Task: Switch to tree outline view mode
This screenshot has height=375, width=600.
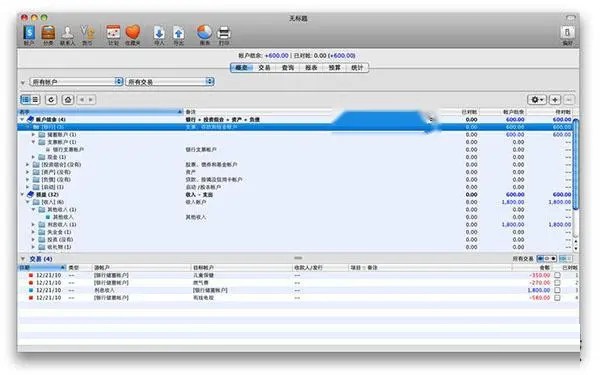Action: (25, 100)
